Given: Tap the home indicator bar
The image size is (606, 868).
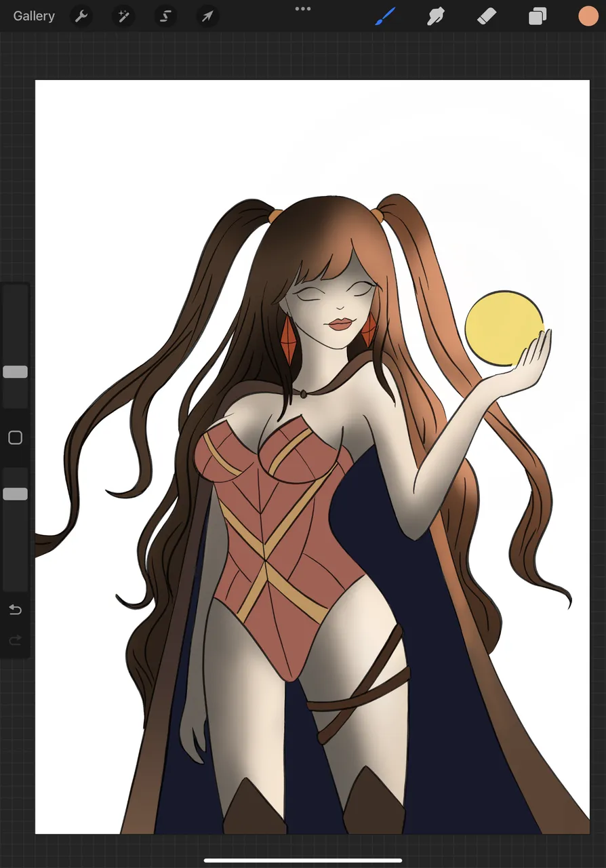Looking at the screenshot, I should point(303,861).
